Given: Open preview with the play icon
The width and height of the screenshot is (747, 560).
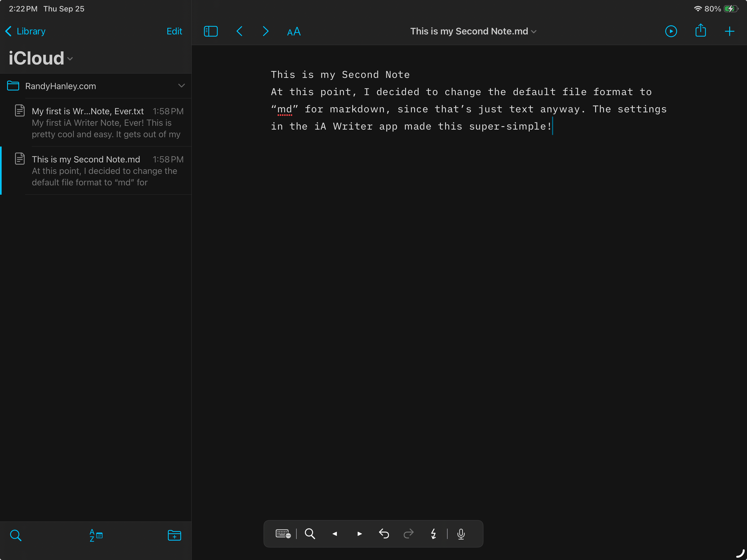Looking at the screenshot, I should (671, 31).
